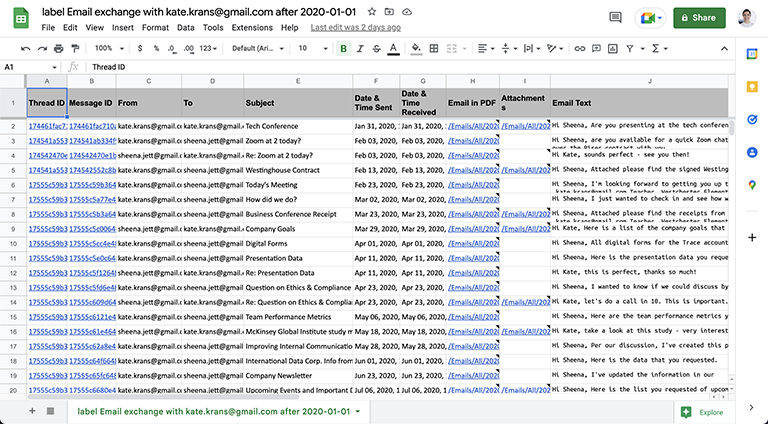Viewport: 768px width, 424px height.
Task: Click the Explore button
Action: point(702,412)
